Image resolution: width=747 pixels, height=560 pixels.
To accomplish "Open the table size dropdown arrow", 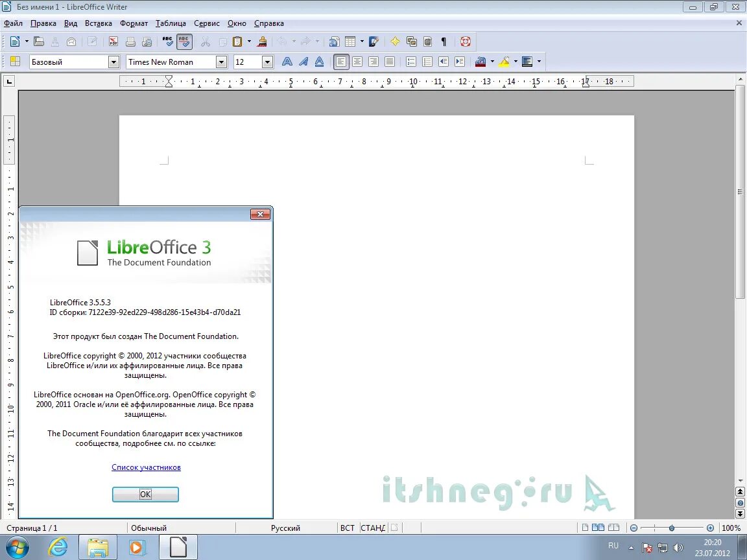I will [362, 41].
